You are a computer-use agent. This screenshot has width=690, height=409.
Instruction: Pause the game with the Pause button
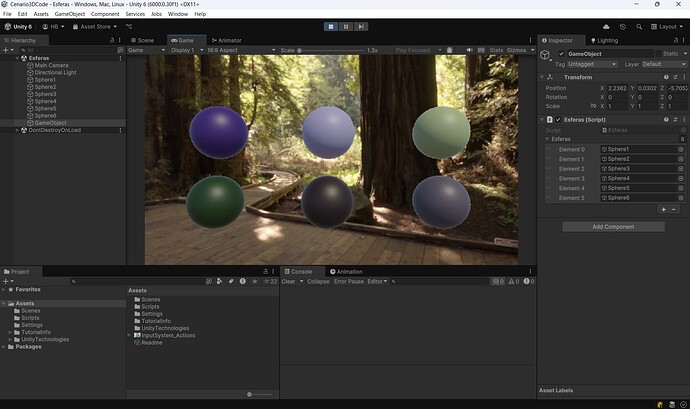click(346, 27)
